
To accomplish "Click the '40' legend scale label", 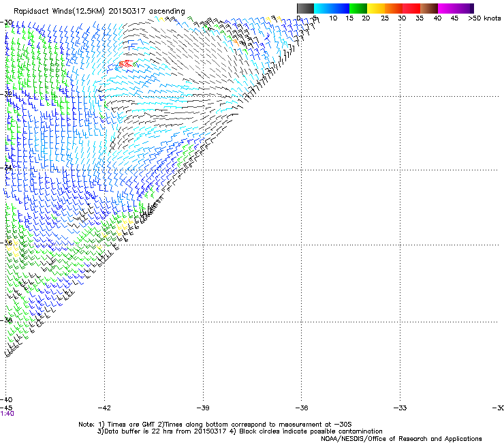I will click(437, 18).
